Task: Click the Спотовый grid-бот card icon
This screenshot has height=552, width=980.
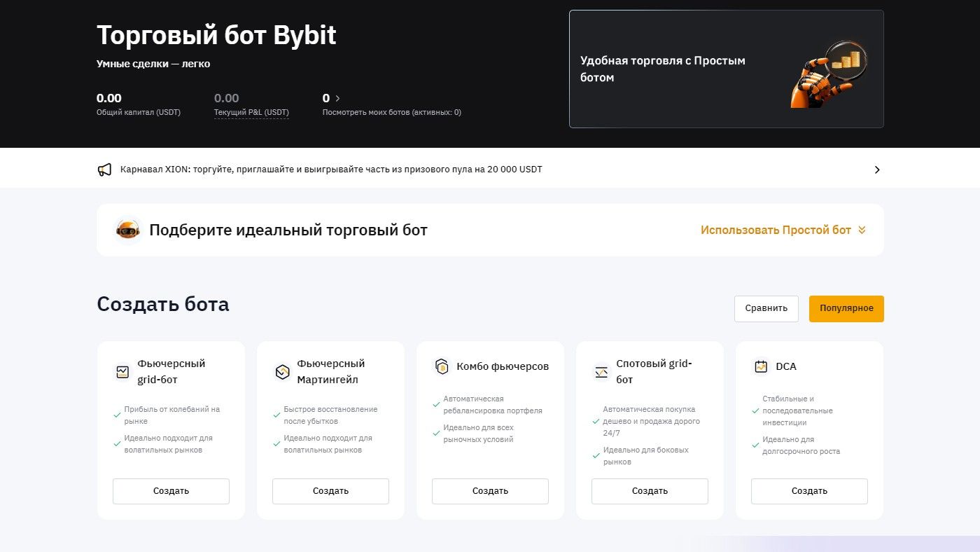Action: pyautogui.click(x=601, y=372)
